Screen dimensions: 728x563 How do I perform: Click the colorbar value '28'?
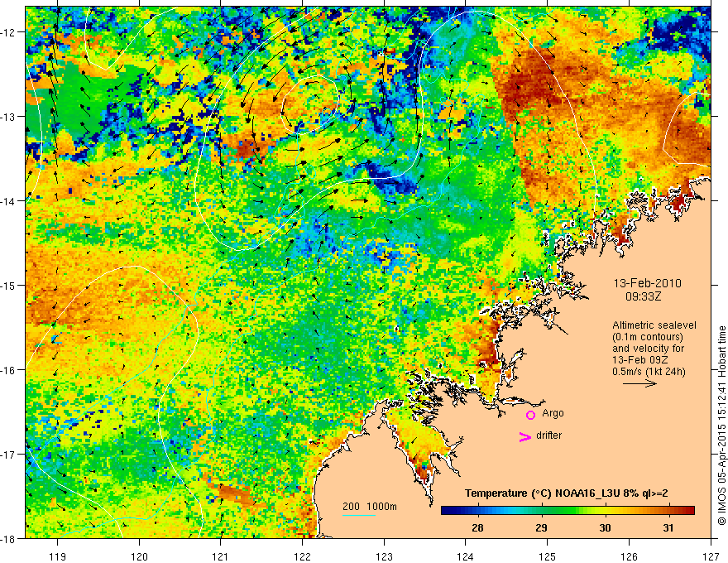477,527
